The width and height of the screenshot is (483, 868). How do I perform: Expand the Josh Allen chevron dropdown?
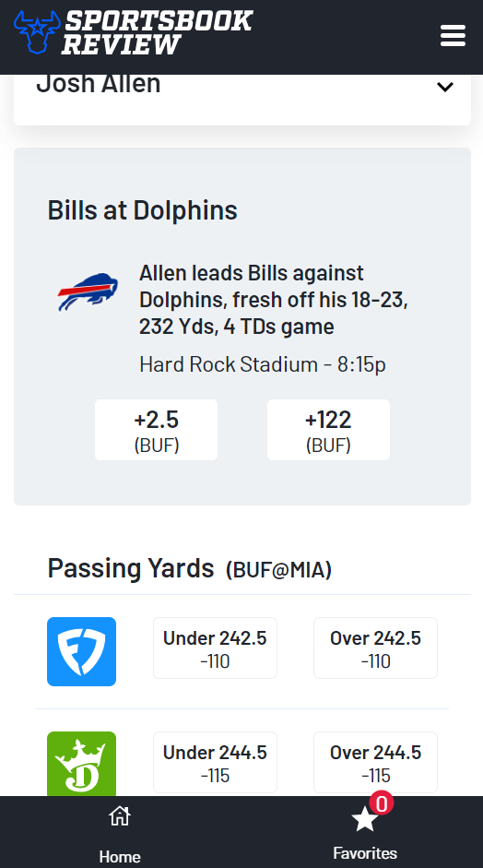[x=445, y=87]
